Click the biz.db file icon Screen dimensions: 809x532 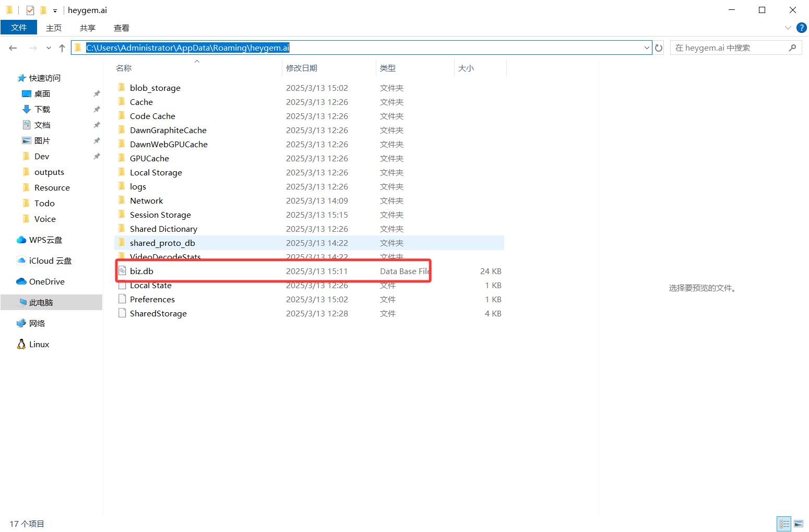point(122,270)
